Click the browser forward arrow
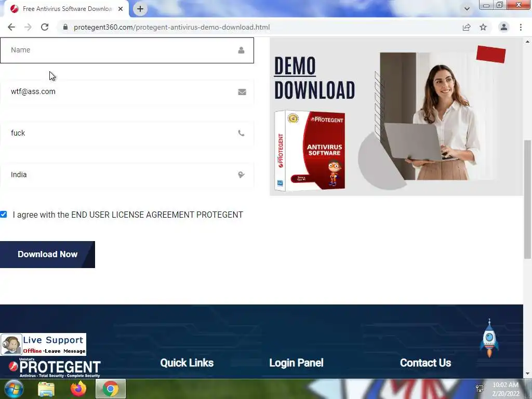532x399 pixels. coord(28,27)
